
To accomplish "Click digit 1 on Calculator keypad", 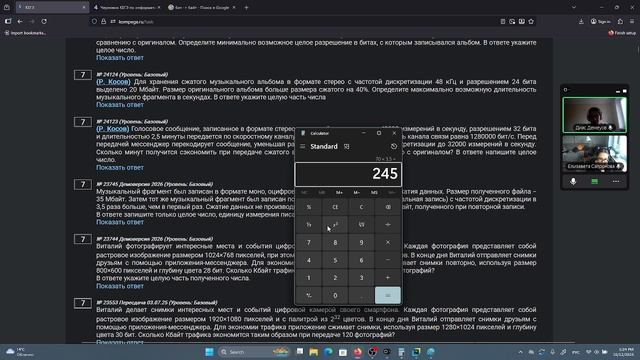I will (x=309, y=278).
